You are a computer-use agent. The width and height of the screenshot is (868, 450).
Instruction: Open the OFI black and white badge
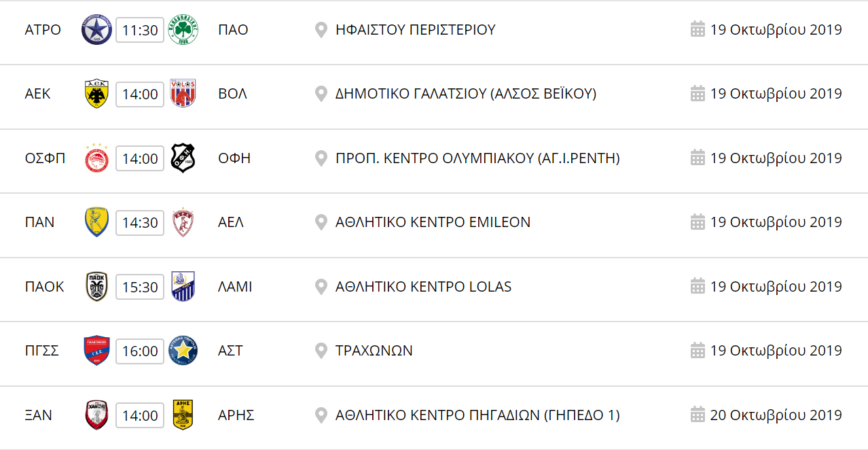pos(183,158)
